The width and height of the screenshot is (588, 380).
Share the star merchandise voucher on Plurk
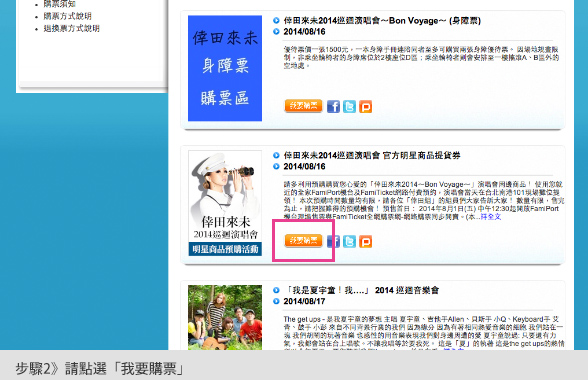tap(365, 241)
